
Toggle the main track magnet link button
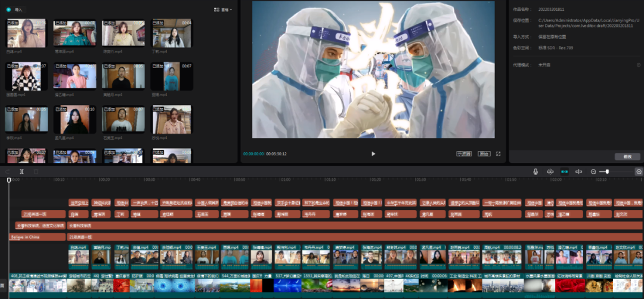coord(550,171)
